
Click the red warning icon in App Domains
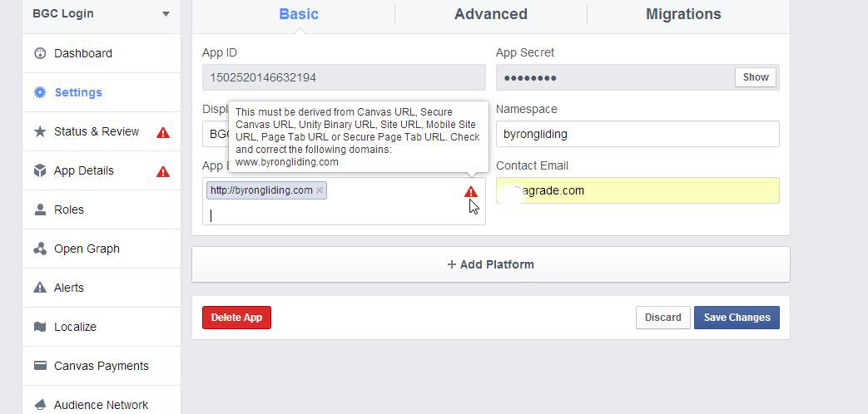471,192
